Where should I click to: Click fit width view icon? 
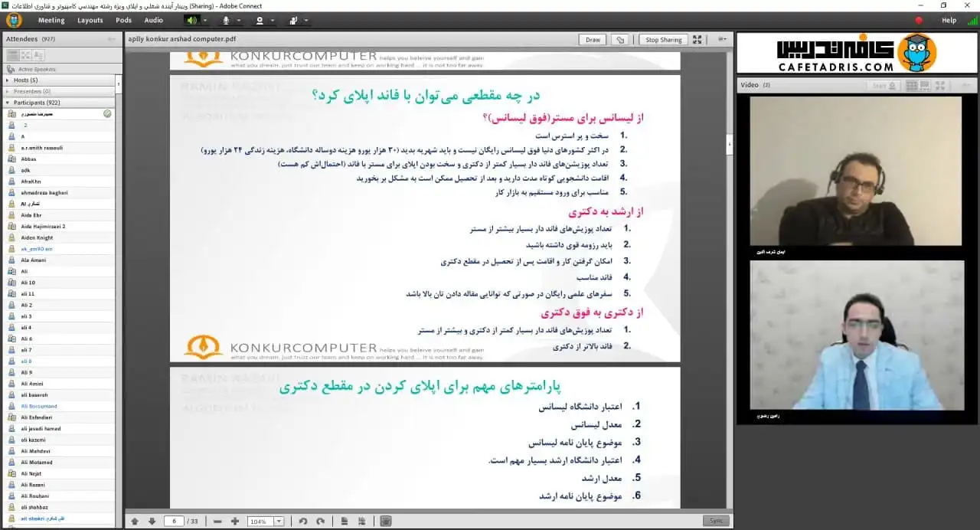[x=362, y=522]
